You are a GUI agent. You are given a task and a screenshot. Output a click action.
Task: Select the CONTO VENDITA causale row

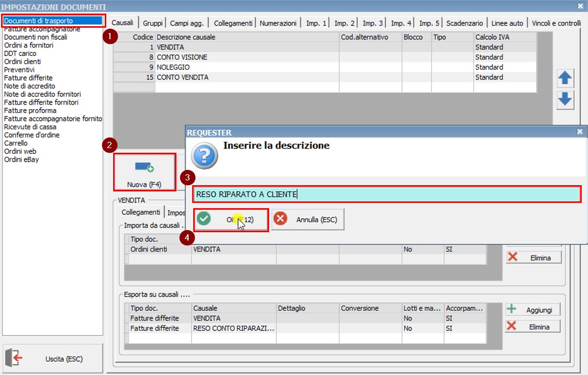[x=325, y=77]
